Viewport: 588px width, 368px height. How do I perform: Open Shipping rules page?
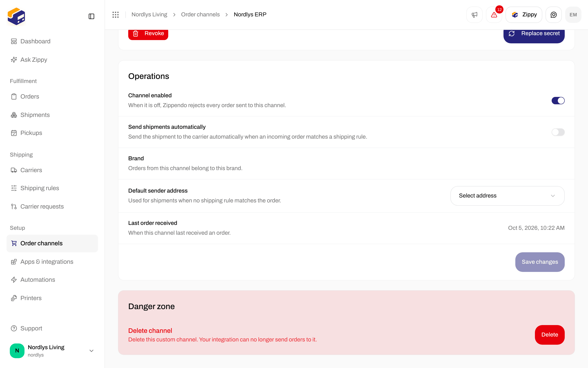click(x=52, y=188)
